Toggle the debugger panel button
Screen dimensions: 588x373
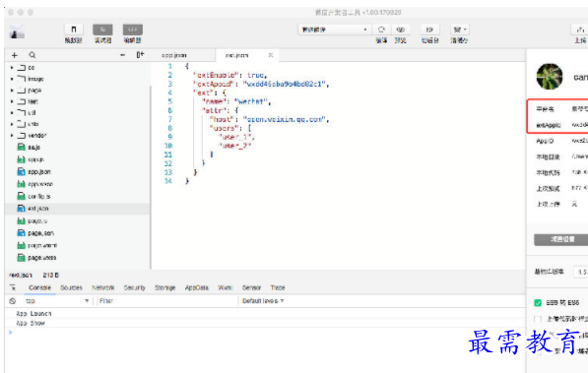pos(102,30)
